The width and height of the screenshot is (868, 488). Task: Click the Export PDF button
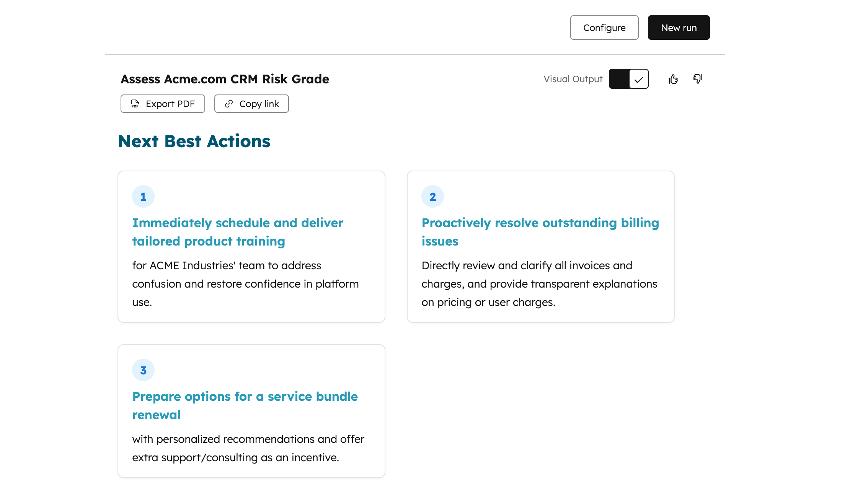point(163,104)
